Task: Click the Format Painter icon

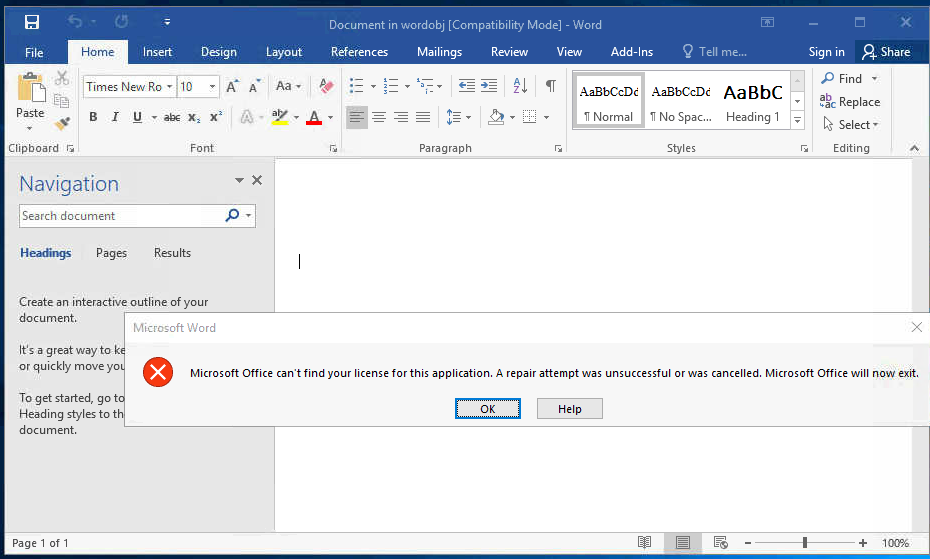Action: [x=62, y=124]
